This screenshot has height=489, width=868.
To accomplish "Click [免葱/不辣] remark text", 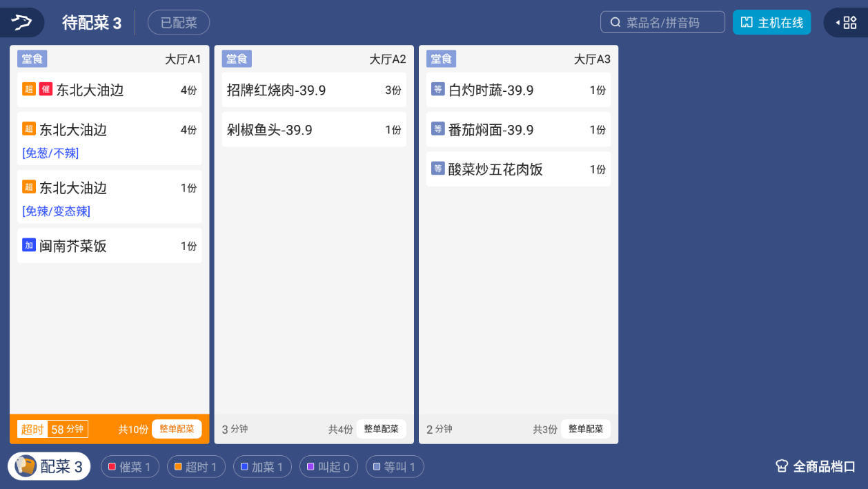I will (50, 153).
